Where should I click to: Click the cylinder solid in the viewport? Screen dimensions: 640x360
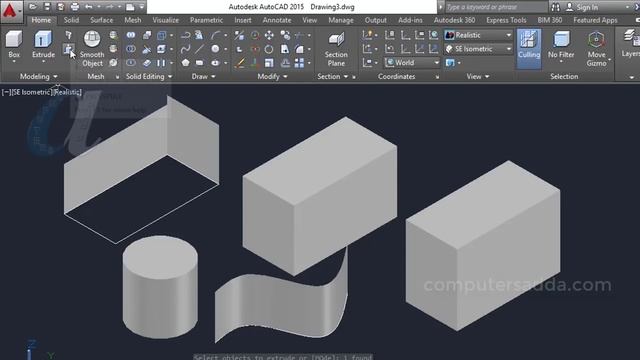coord(160,287)
